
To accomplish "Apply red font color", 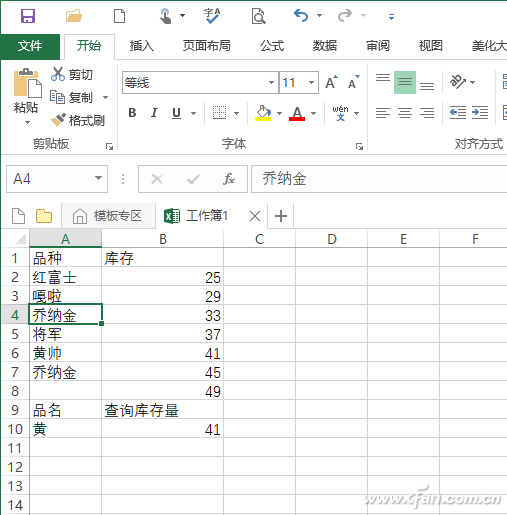I will click(297, 113).
